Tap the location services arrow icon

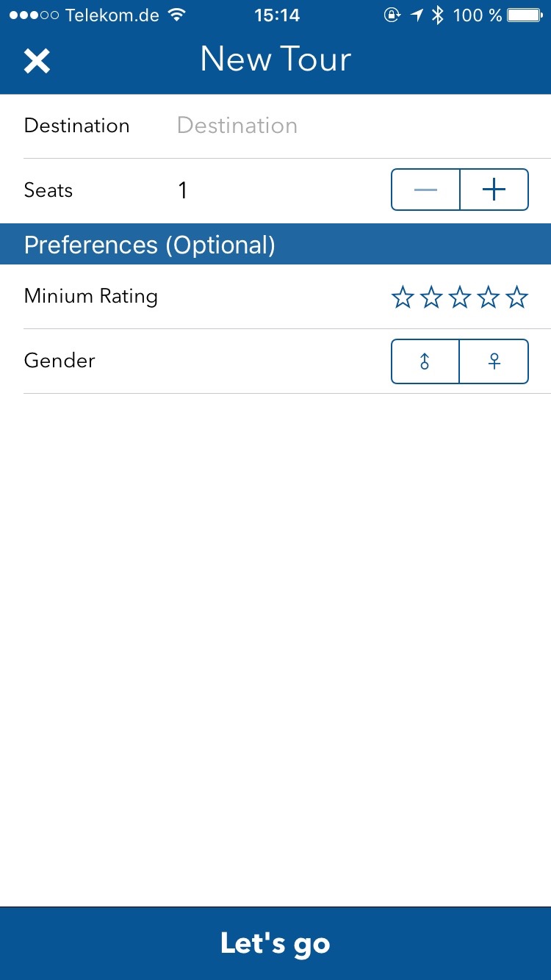point(417,15)
